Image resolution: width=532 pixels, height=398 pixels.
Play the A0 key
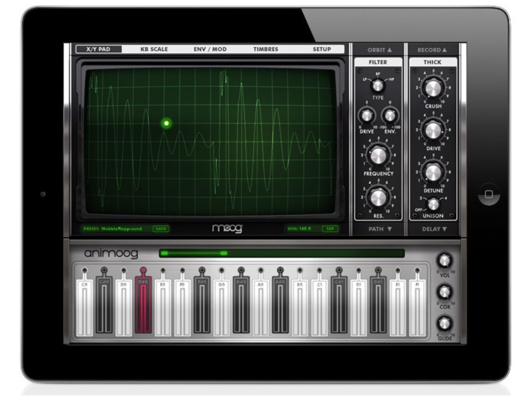click(261, 307)
